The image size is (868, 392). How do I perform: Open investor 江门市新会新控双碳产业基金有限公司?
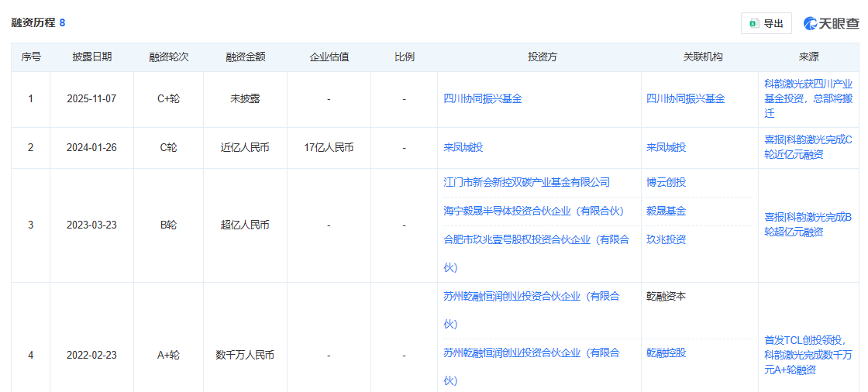coord(526,182)
